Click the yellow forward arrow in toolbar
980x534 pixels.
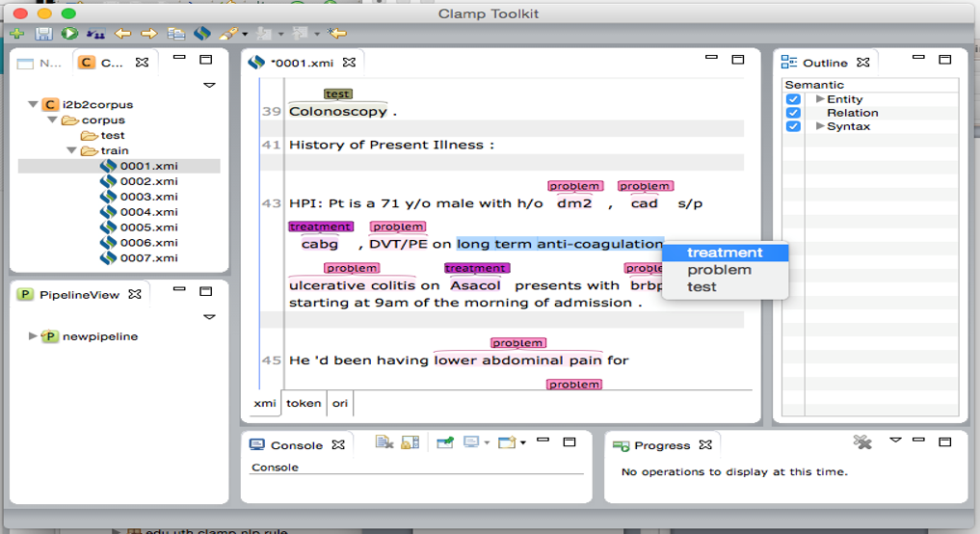(x=148, y=34)
